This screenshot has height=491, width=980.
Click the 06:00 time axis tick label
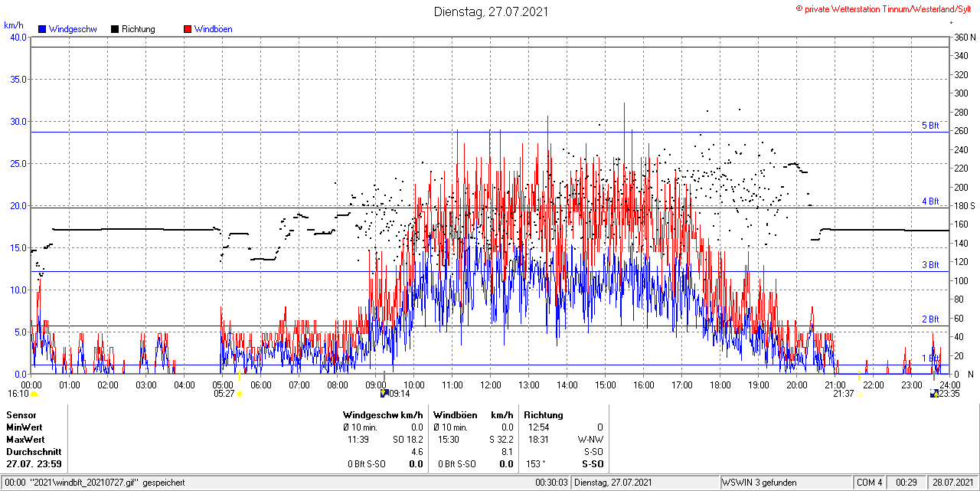click(261, 385)
